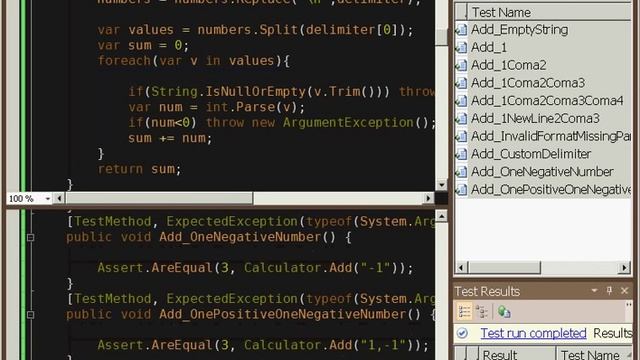
Task: Click the Assert line with Calculator.Add("-1")
Action: tap(255, 268)
